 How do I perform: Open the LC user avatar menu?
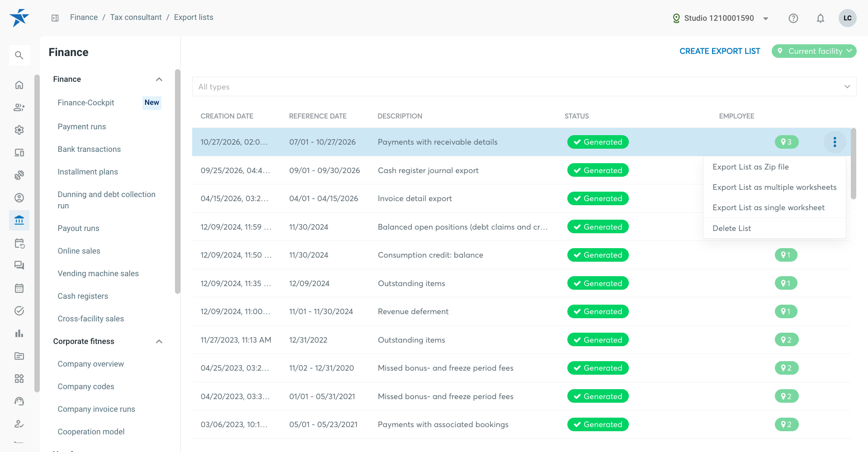coord(848,18)
